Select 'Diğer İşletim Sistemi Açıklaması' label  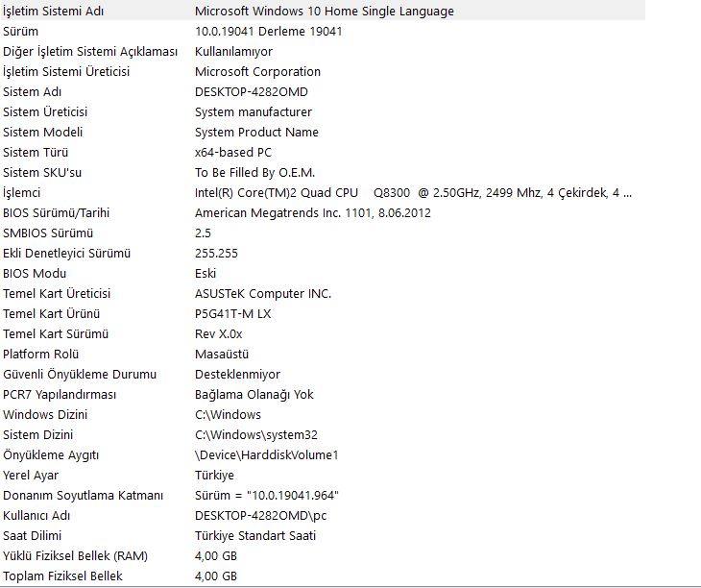[90, 52]
